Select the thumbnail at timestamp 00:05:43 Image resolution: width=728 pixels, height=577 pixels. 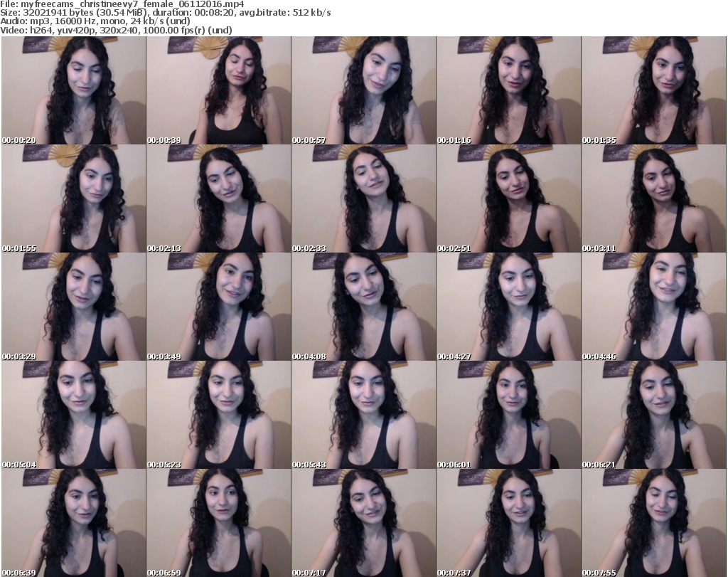click(363, 415)
